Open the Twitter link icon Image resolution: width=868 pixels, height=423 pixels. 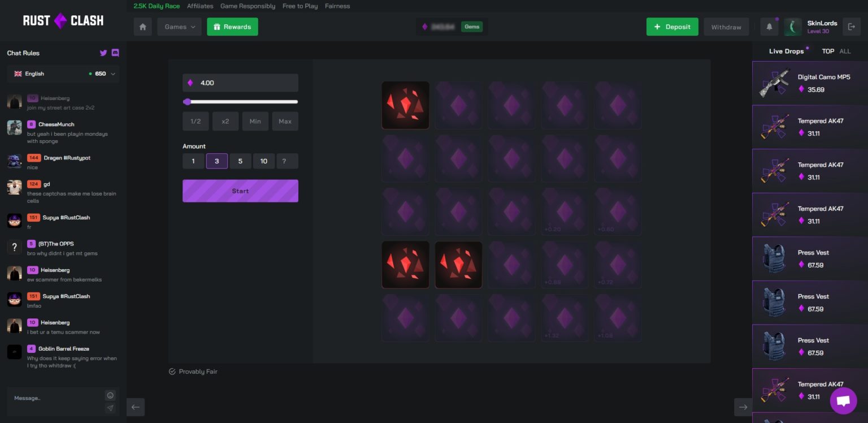[103, 53]
